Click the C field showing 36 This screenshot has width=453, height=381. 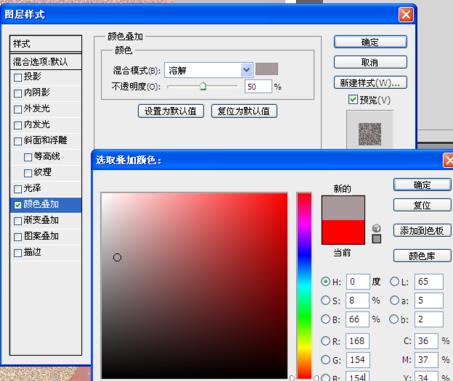(426, 341)
